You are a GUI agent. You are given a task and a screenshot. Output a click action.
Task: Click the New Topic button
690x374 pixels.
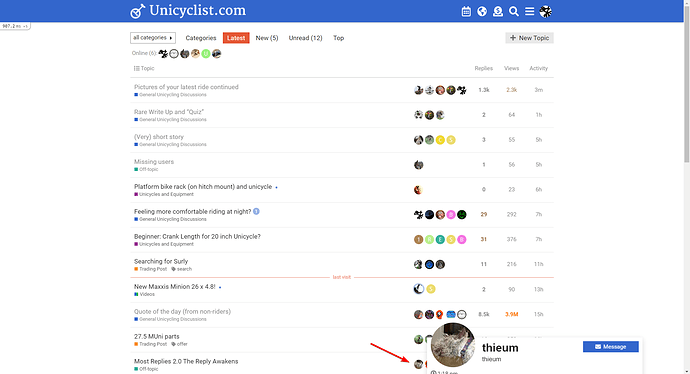tap(529, 38)
